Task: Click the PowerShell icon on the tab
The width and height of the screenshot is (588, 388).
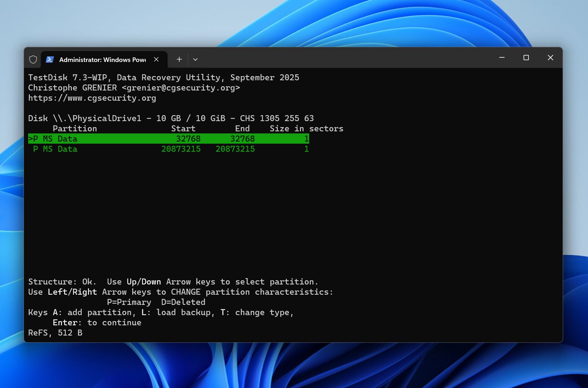Action: 50,60
